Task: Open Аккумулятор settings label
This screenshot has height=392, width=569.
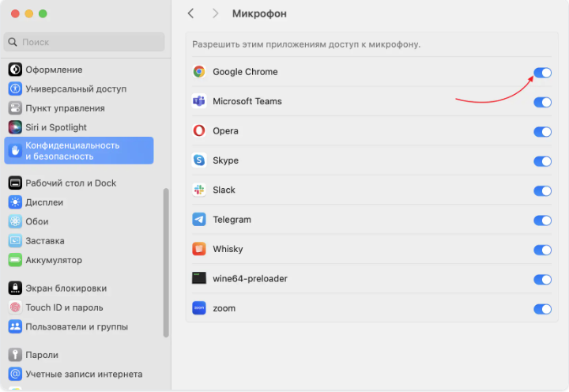Action: [54, 260]
